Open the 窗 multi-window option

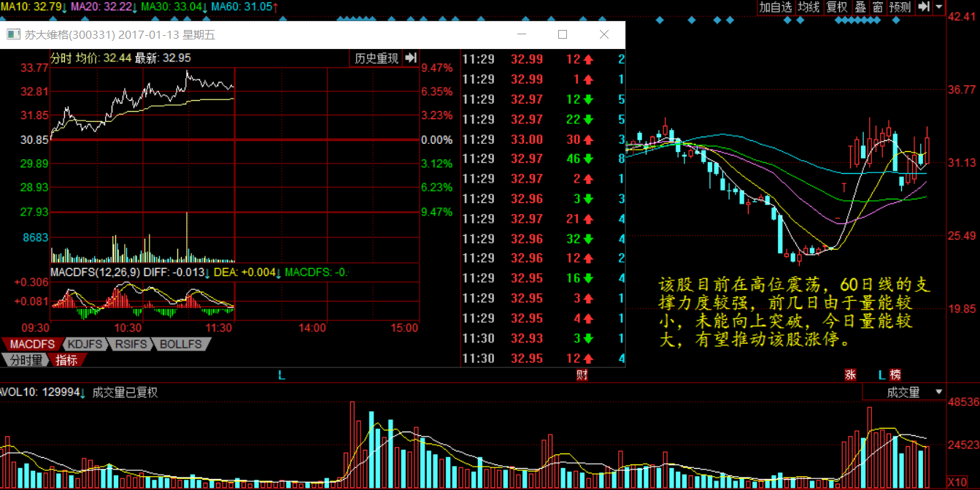click(x=878, y=7)
